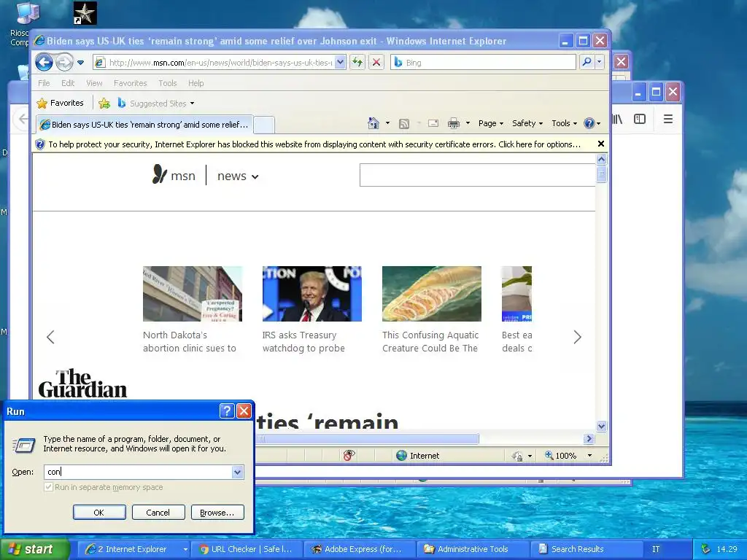Click the carousel next arrow
Screen dimensions: 747x560
click(578, 337)
